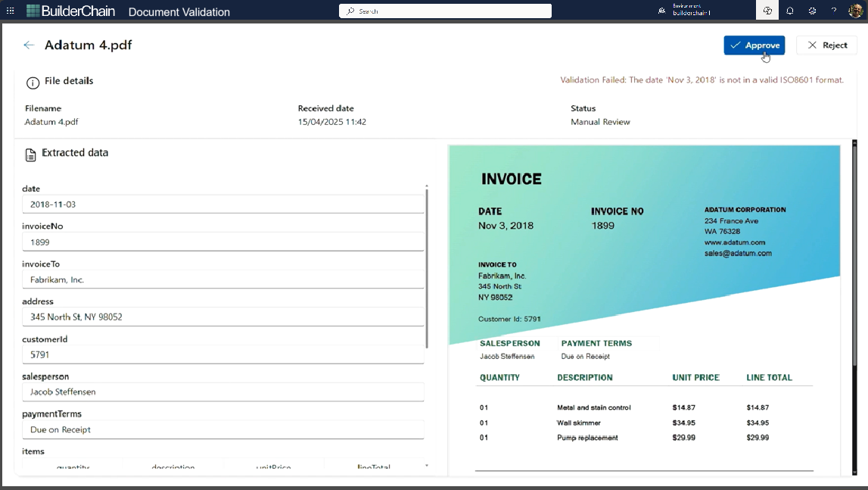Open the environment picker for builderchain

[x=685, y=10]
